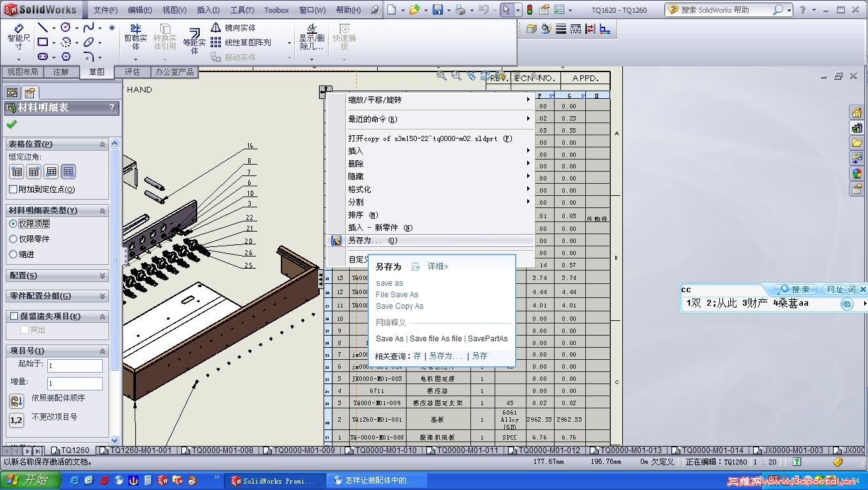The image size is (868, 490).
Task: Click the New document icon
Action: 392,10
